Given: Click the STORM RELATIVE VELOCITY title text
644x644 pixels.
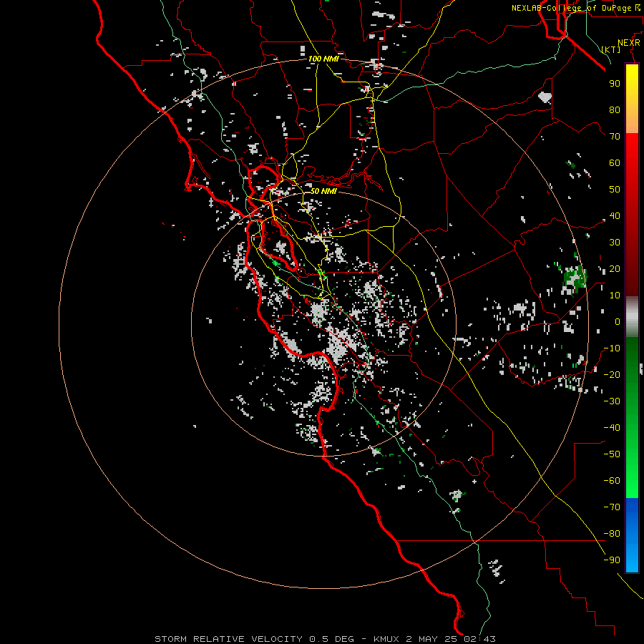Looking at the screenshot, I should [229, 639].
